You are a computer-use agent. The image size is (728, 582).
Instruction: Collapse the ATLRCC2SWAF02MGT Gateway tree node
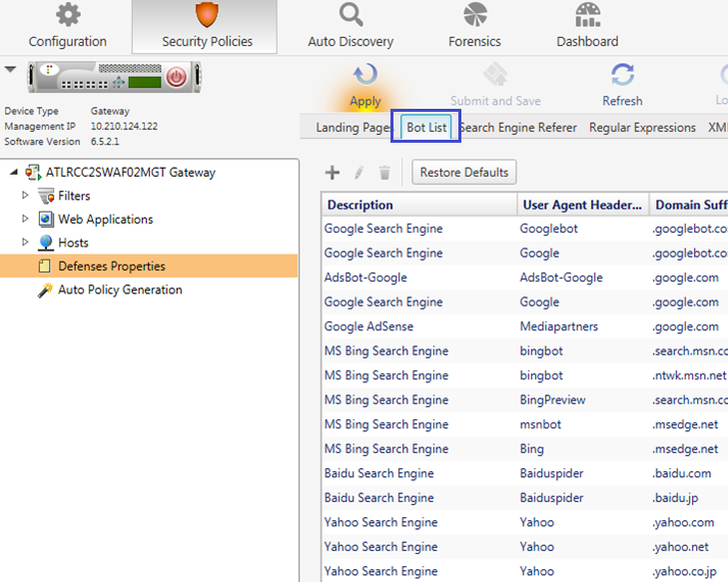pyautogui.click(x=14, y=172)
